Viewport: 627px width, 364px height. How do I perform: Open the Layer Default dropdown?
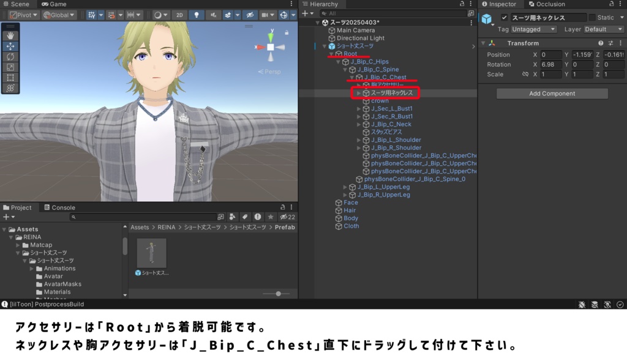[x=603, y=29]
